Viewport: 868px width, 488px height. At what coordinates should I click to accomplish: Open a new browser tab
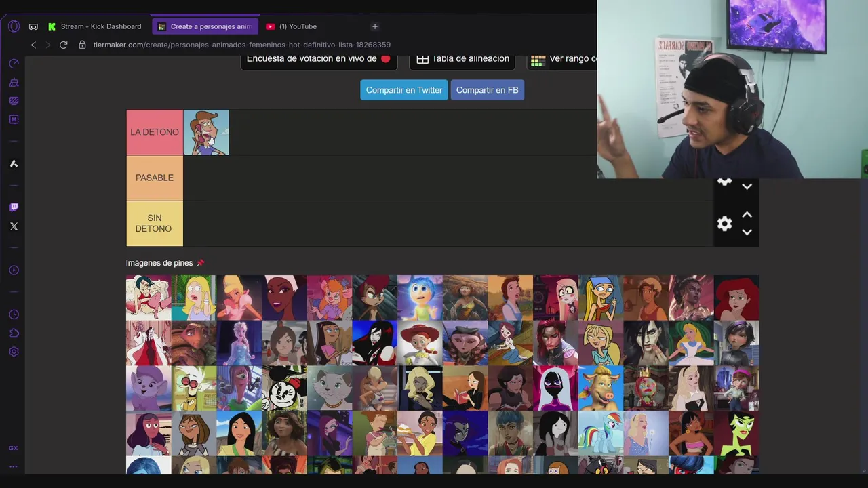[374, 26]
